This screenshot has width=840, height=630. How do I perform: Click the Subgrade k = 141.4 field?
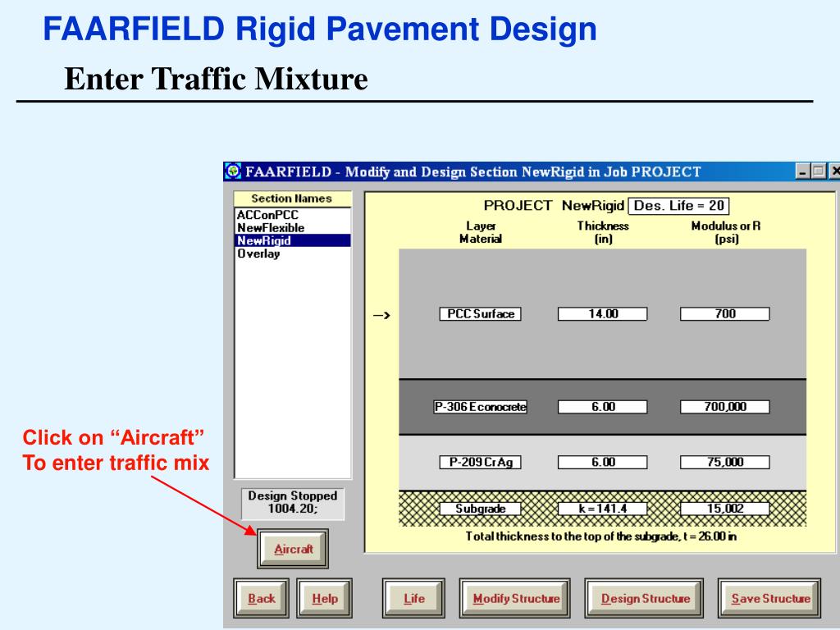coord(603,509)
